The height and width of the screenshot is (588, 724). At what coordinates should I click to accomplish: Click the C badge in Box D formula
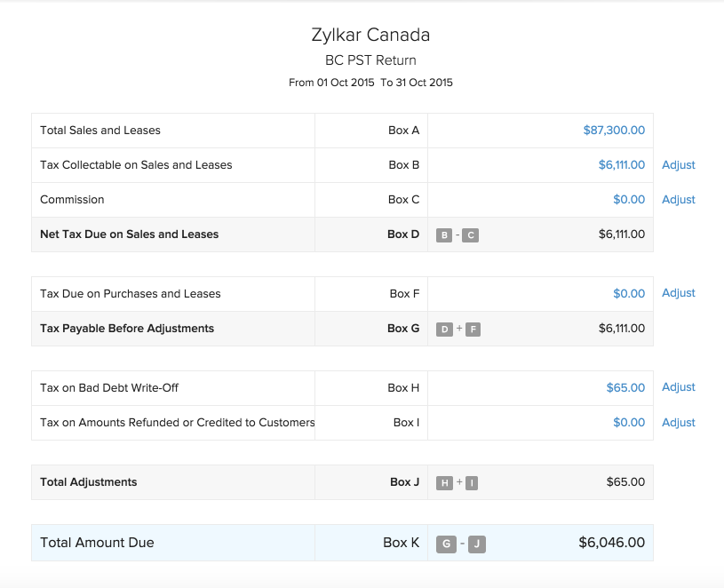tap(471, 235)
